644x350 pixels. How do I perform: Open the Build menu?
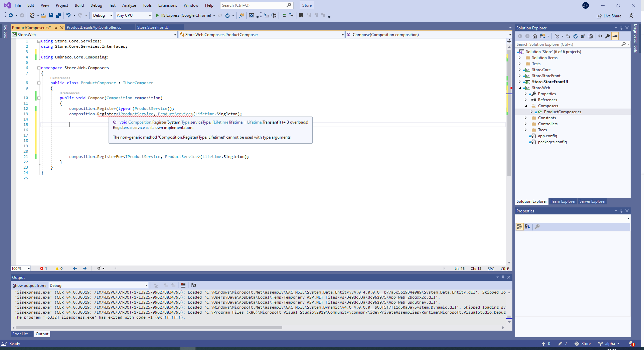point(79,5)
